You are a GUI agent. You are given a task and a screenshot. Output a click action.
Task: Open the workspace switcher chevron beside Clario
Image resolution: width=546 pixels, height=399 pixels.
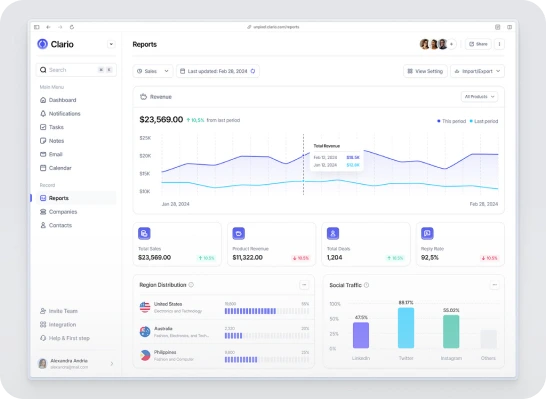tap(111, 44)
